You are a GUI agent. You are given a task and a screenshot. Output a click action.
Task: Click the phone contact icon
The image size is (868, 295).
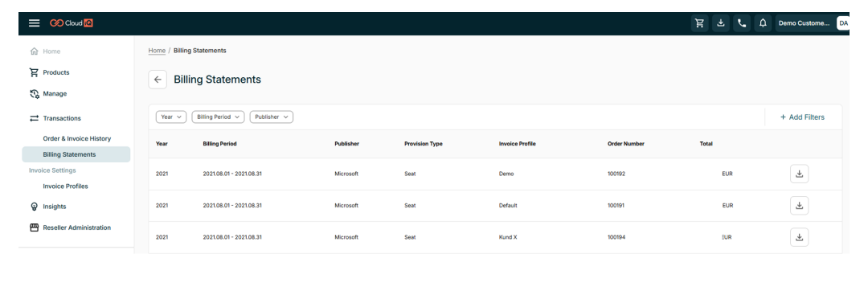(x=742, y=23)
